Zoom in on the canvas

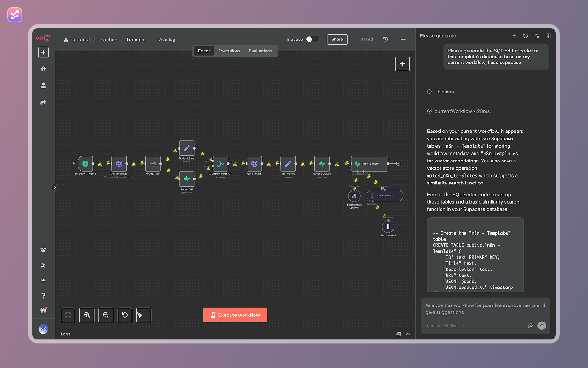coord(87,315)
